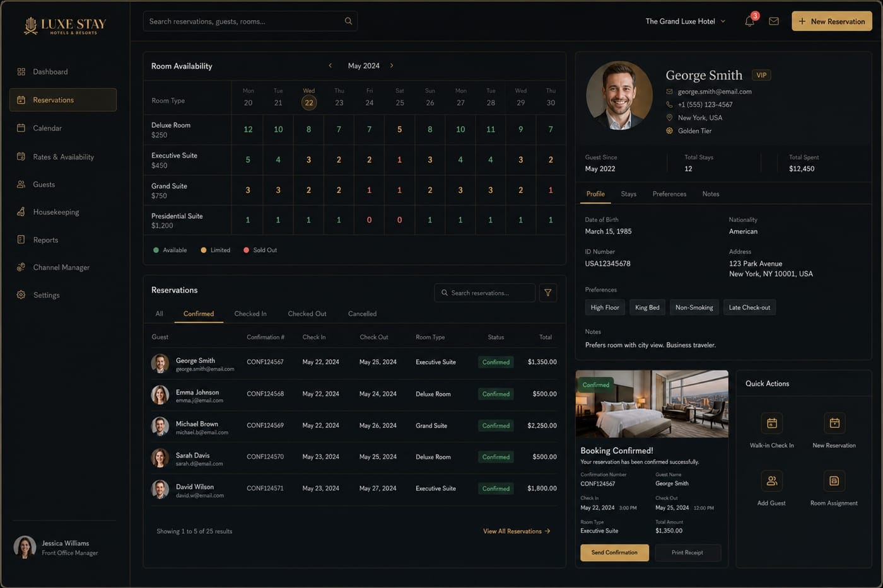The height and width of the screenshot is (588, 883).
Task: Click the Michael Brown reservation row name
Action: tap(197, 424)
